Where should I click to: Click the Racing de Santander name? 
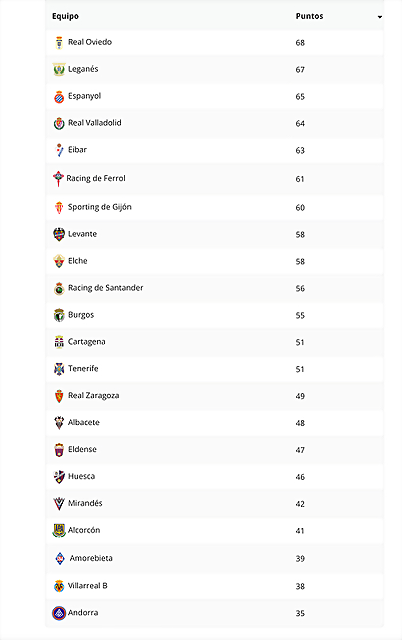tap(106, 288)
